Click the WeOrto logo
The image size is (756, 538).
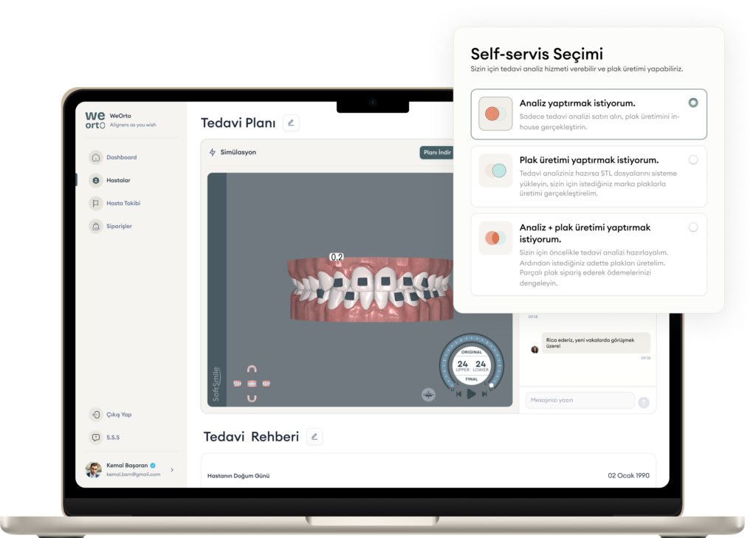(95, 120)
